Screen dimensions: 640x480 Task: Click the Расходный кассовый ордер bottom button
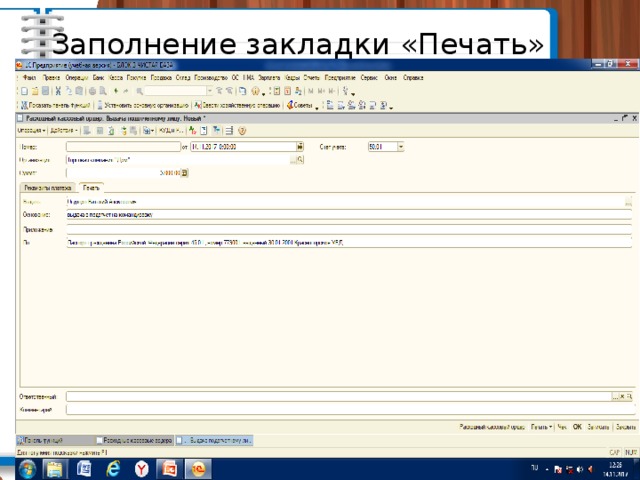[x=492, y=427]
